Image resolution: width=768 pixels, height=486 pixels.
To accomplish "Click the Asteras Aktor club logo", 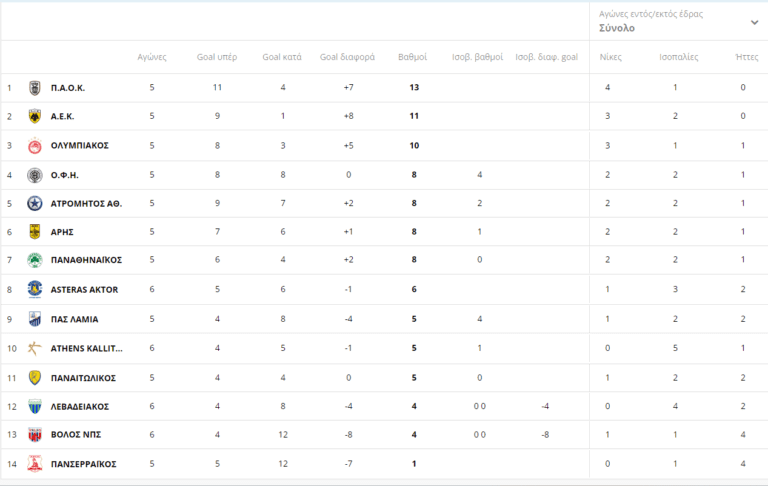I will (35, 290).
